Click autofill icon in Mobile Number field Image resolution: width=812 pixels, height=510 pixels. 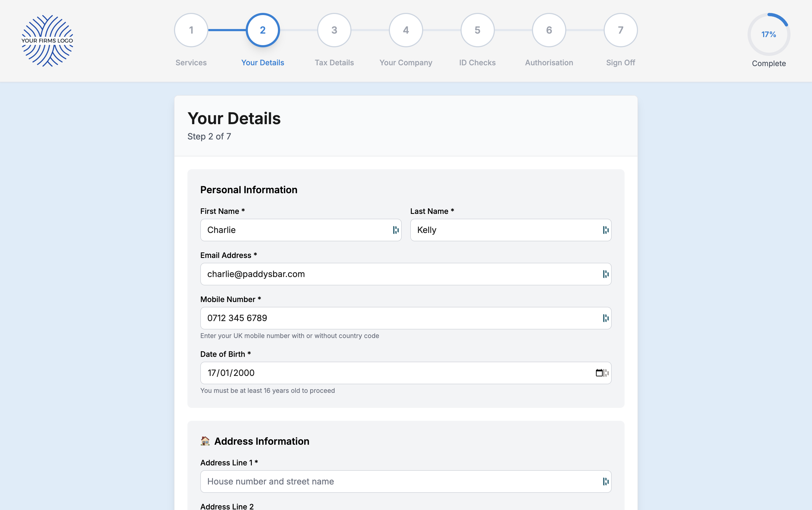[x=606, y=318]
